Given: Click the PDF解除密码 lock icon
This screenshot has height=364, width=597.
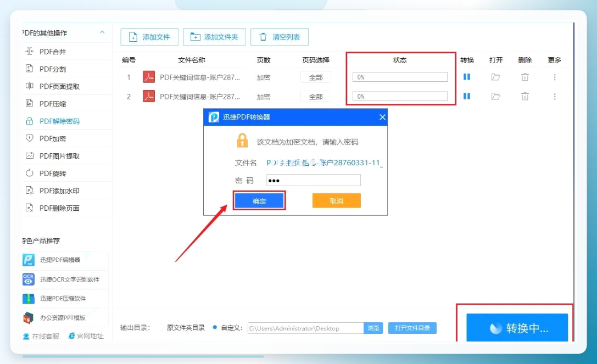Looking at the screenshot, I should pyautogui.click(x=29, y=121).
